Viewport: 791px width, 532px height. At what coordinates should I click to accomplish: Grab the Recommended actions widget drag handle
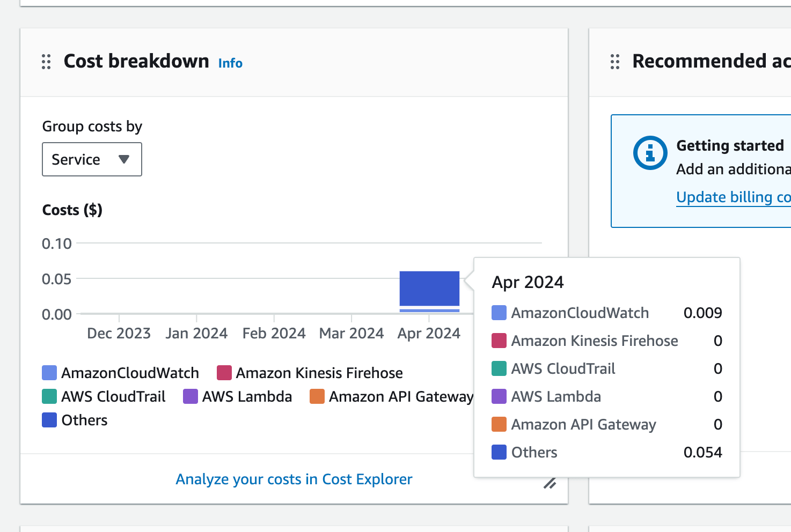pos(615,62)
